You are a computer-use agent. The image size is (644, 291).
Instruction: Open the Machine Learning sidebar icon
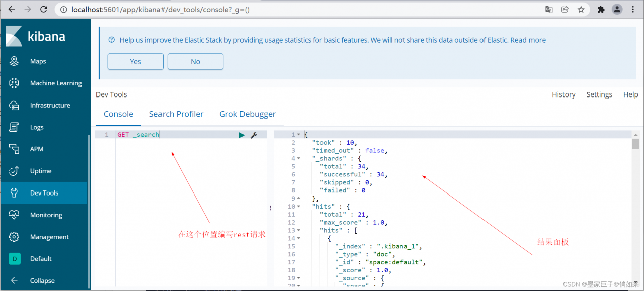(x=14, y=83)
